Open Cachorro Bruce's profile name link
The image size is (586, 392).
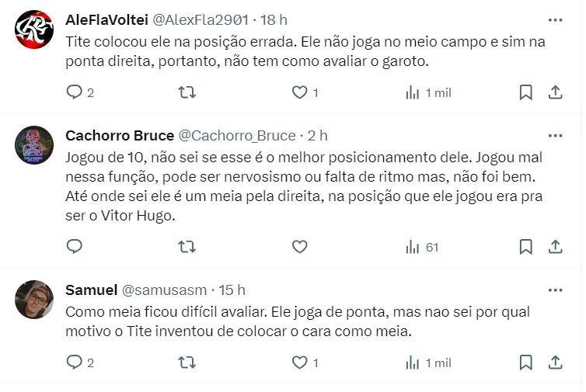120,135
